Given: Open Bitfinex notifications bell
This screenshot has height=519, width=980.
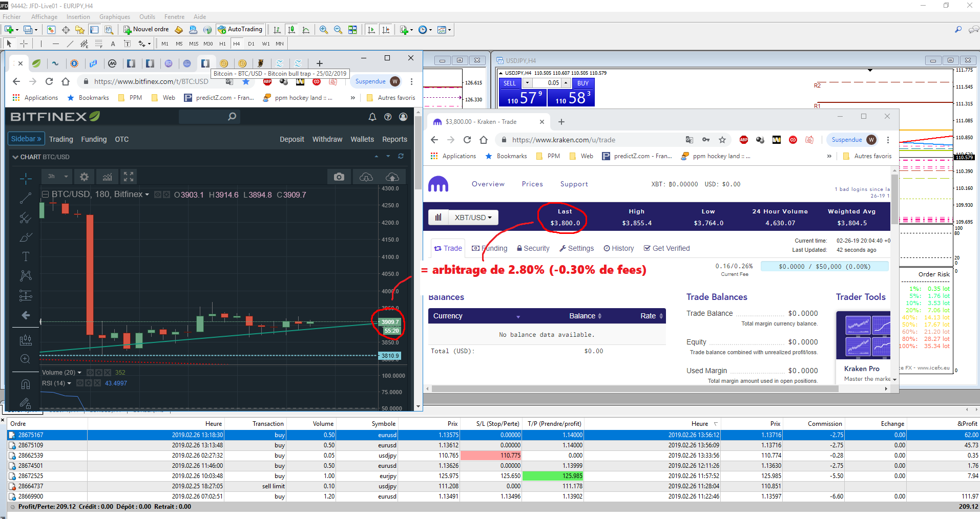Looking at the screenshot, I should [x=372, y=117].
